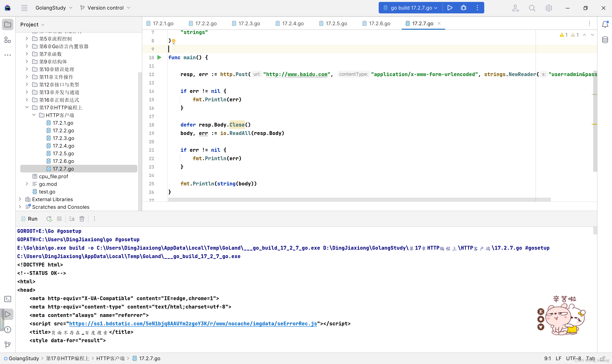This screenshot has height=364, width=612.
Task: Click HTTP客户端 breadcrumb
Action: click(110, 358)
